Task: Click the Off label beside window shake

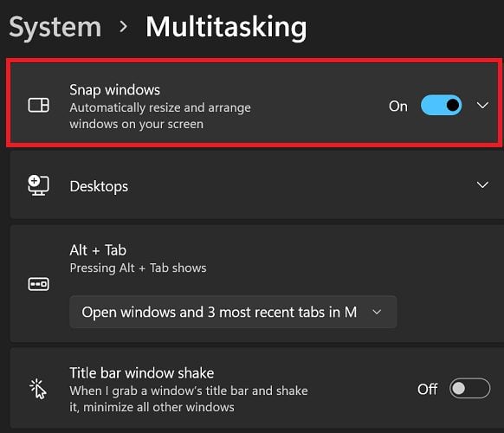Action: click(427, 390)
